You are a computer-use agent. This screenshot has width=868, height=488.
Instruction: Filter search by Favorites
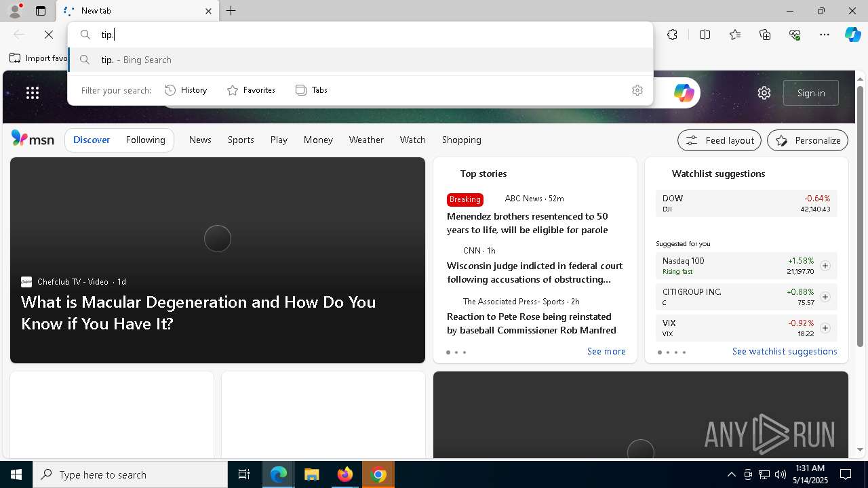point(251,90)
